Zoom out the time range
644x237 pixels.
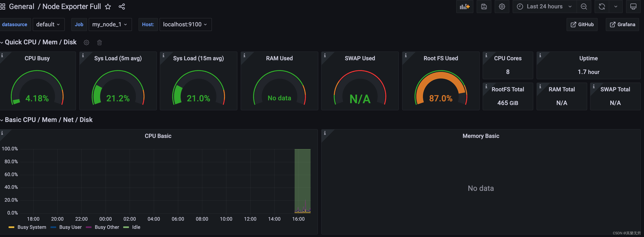(584, 7)
